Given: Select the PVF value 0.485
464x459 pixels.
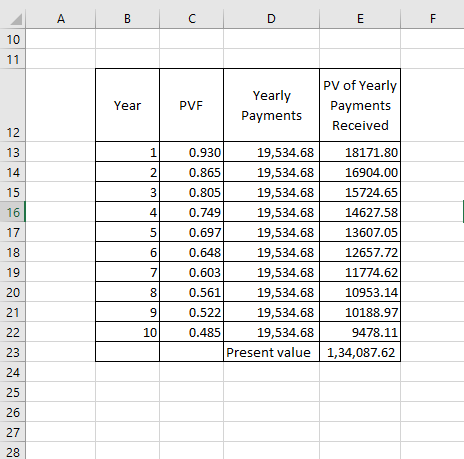Looking at the screenshot, I should pyautogui.click(x=191, y=332).
